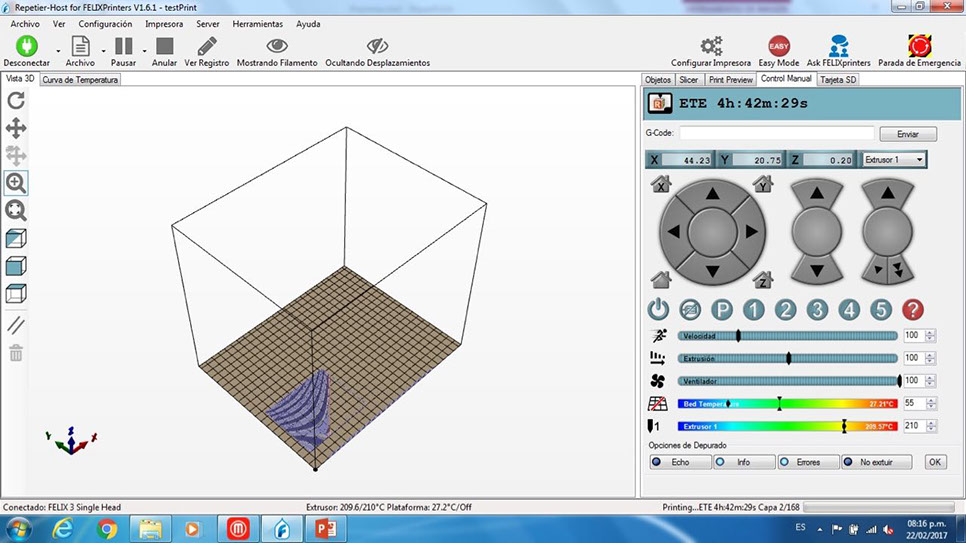Switch to front solid cube view
The image size is (966, 543).
(x=16, y=266)
